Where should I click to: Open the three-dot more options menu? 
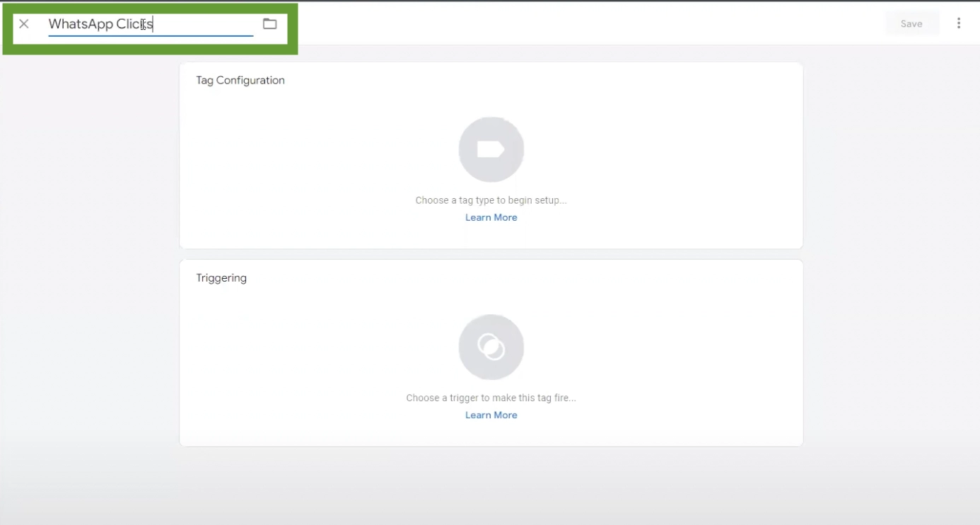tap(959, 23)
